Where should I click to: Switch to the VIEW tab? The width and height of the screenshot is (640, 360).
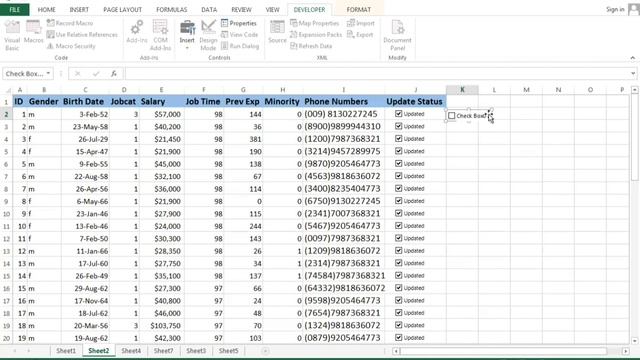[272, 9]
